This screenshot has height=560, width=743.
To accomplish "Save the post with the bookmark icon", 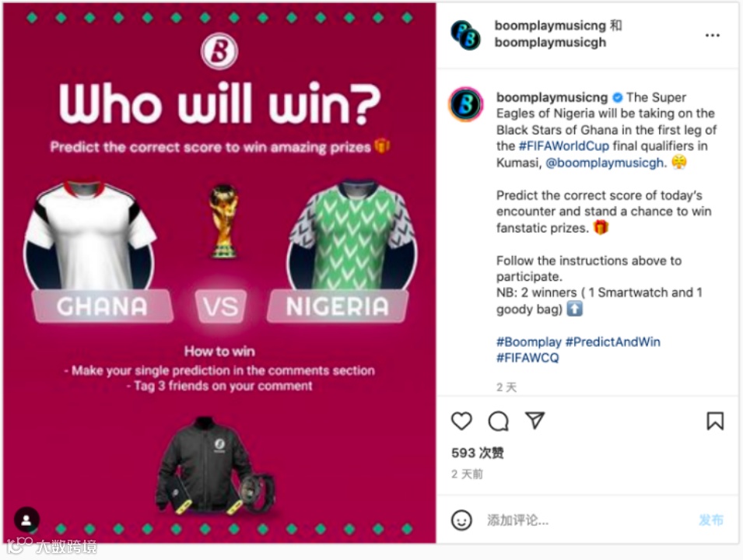I will point(715,421).
